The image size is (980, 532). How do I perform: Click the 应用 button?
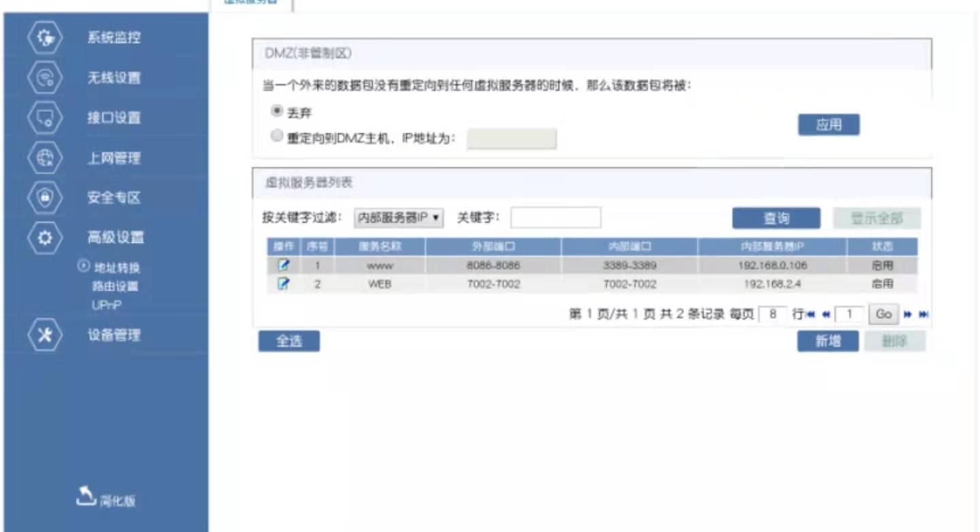(828, 125)
